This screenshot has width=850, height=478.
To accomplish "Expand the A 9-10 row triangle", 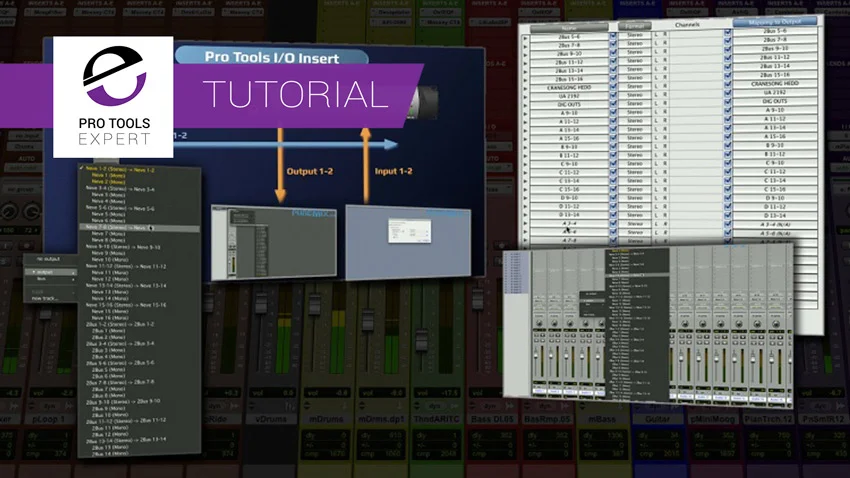I will 525,114.
